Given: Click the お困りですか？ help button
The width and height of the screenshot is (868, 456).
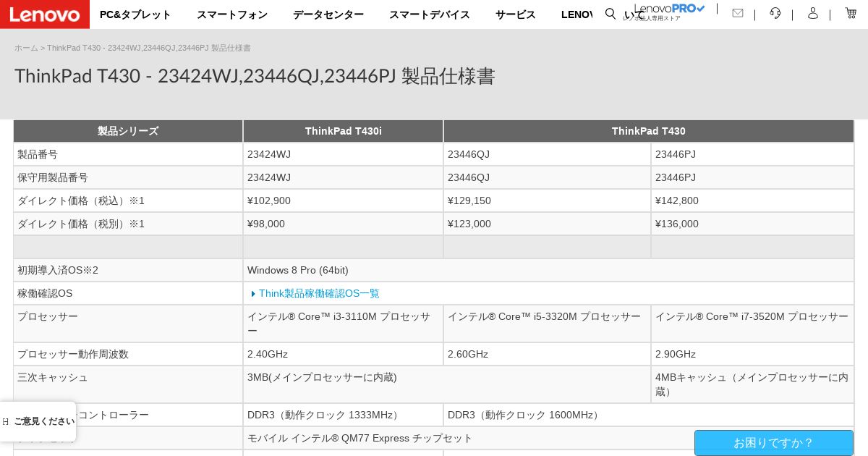Looking at the screenshot, I should click(774, 443).
